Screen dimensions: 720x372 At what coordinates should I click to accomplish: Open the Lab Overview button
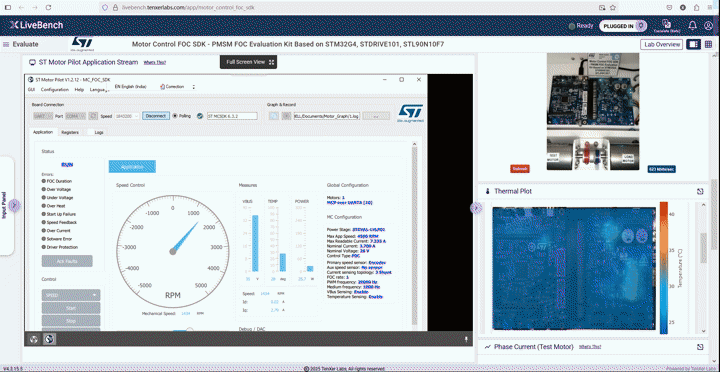point(662,45)
